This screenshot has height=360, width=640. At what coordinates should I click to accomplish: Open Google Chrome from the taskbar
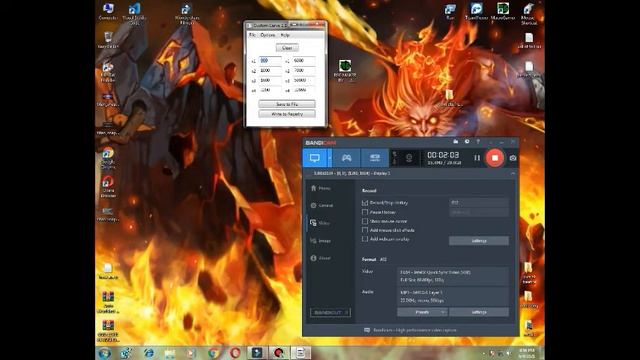[213, 353]
